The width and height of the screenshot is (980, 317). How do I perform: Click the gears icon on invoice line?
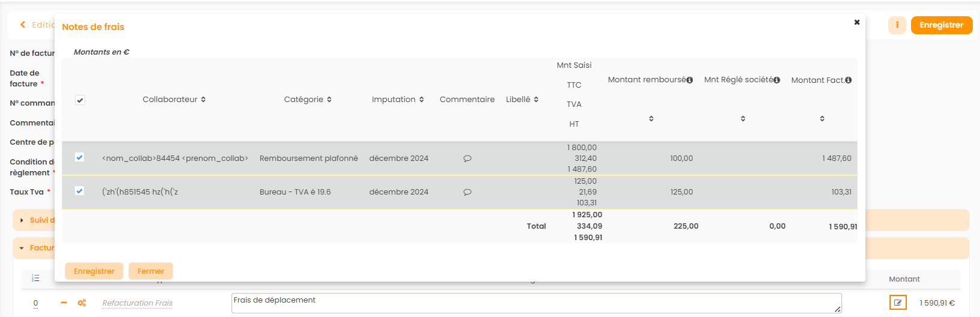tap(82, 303)
